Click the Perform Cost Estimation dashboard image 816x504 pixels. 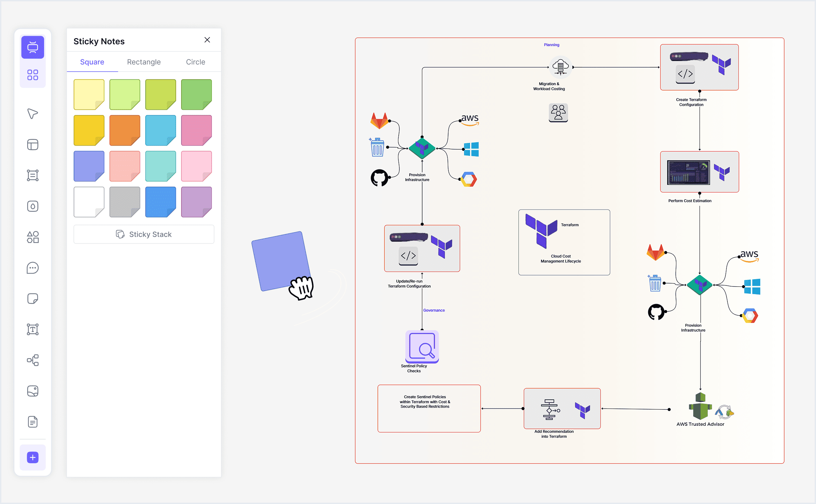pyautogui.click(x=688, y=172)
